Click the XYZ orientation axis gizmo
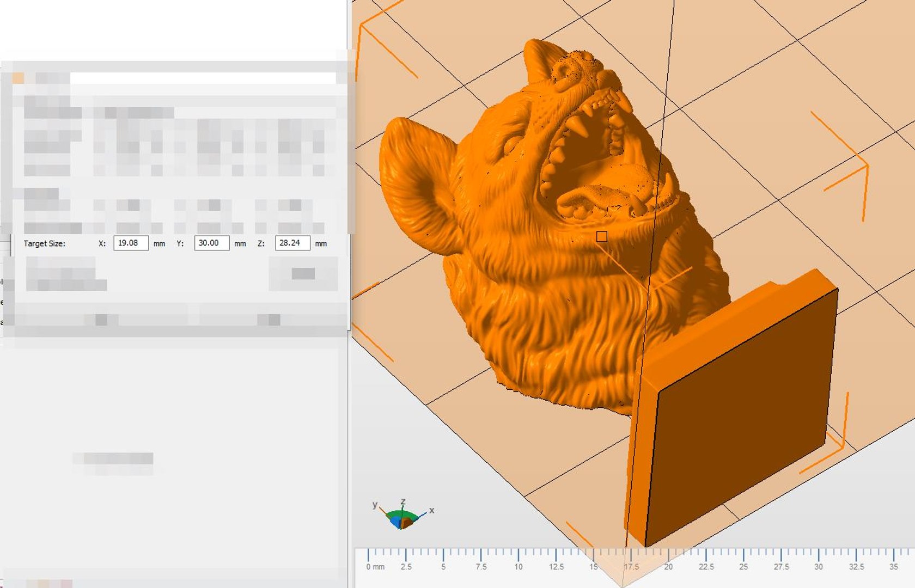 coord(403,514)
